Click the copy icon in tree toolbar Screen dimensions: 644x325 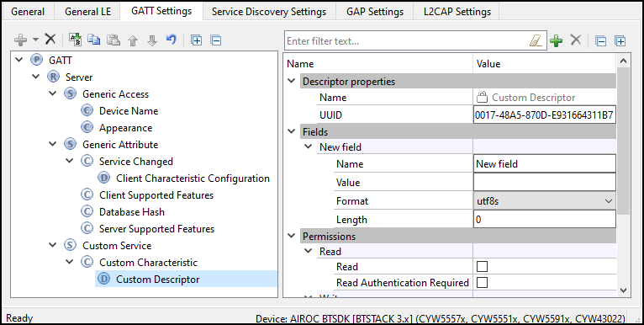94,40
